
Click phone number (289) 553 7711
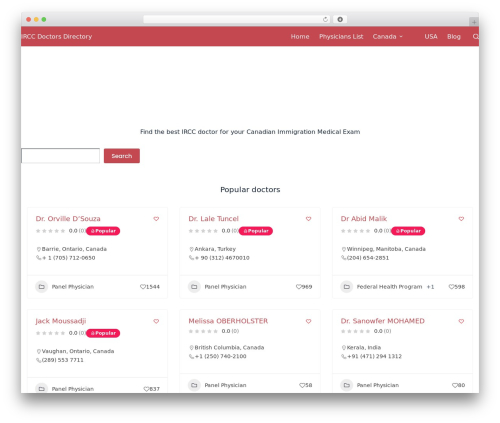click(63, 360)
